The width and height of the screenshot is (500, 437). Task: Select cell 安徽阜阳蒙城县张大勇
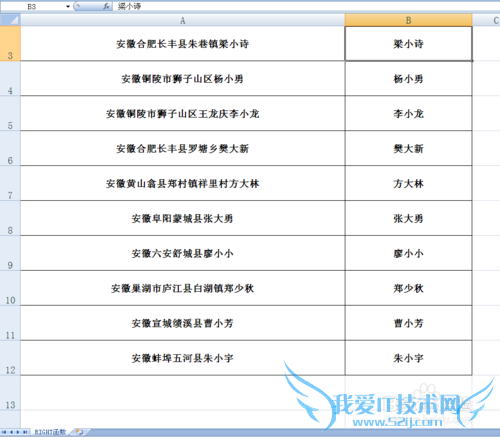tap(183, 218)
